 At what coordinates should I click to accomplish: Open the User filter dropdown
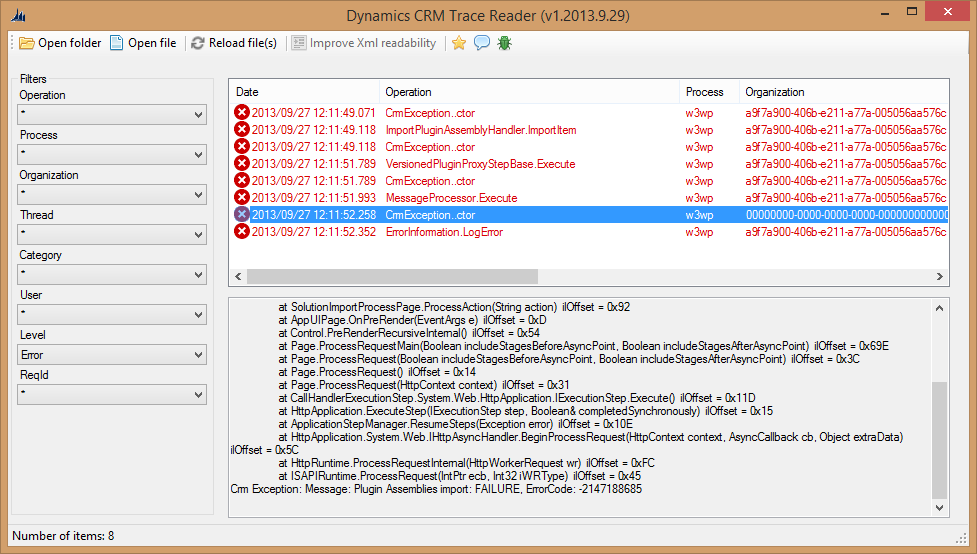tap(112, 314)
